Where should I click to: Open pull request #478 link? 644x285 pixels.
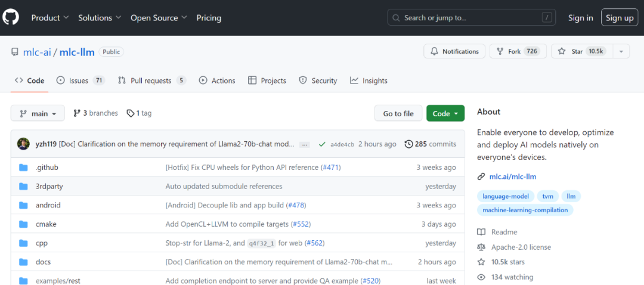[296, 205]
